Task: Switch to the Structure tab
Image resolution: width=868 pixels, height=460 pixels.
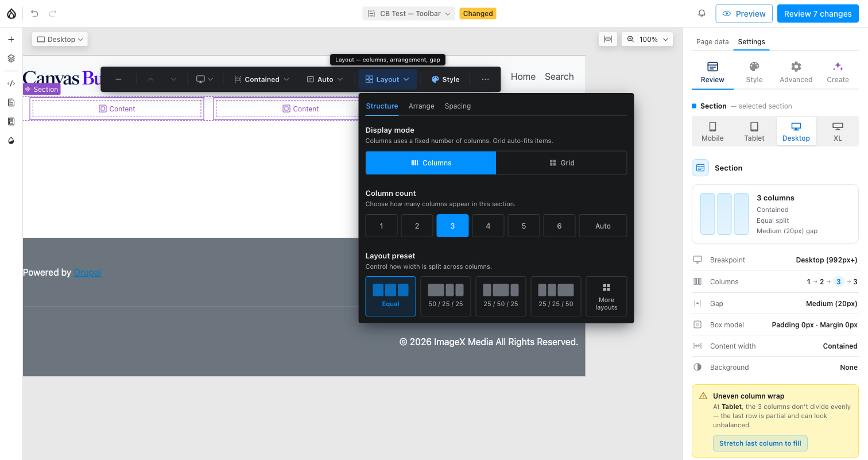Action: click(x=382, y=106)
